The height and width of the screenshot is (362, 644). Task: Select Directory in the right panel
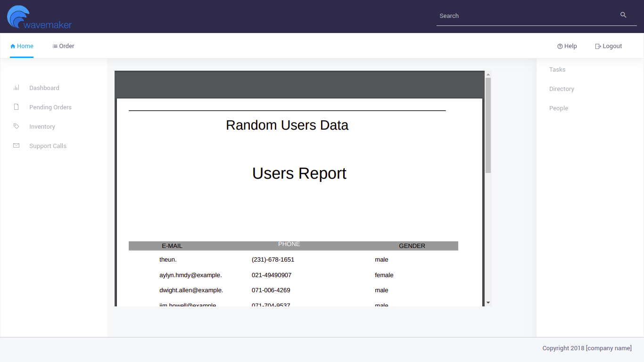(561, 89)
